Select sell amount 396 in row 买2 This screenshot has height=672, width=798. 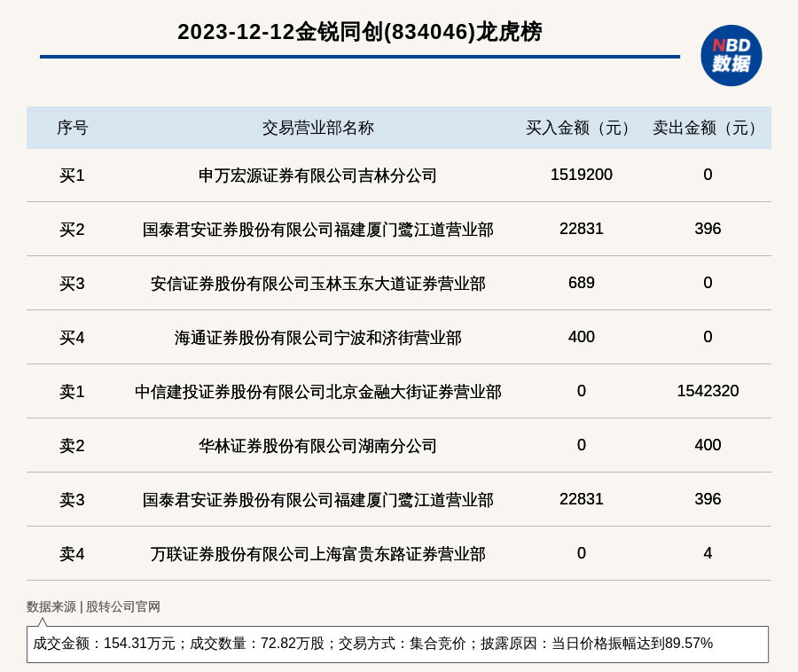pyautogui.click(x=708, y=229)
